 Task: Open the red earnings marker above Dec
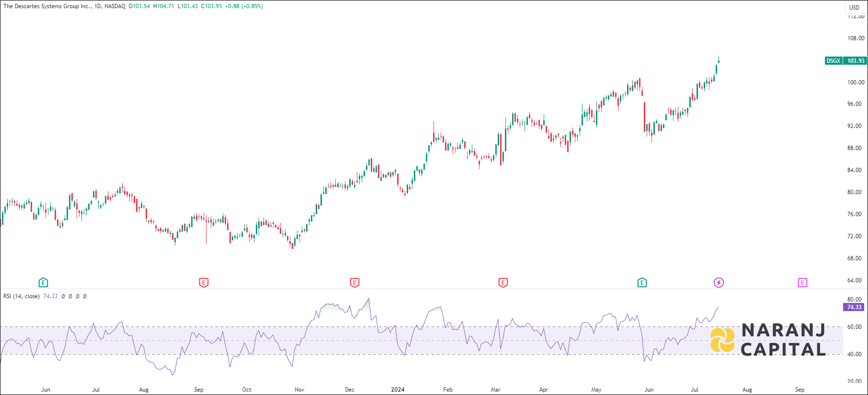click(354, 282)
